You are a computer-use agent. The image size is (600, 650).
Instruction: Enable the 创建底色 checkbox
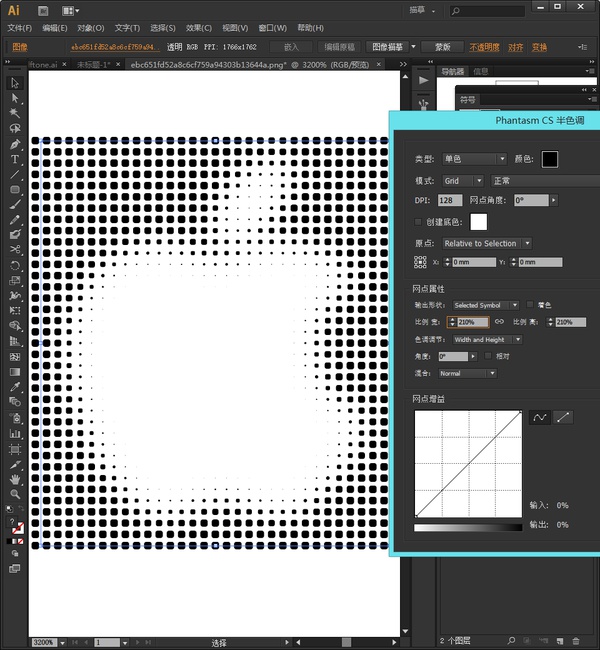point(419,221)
